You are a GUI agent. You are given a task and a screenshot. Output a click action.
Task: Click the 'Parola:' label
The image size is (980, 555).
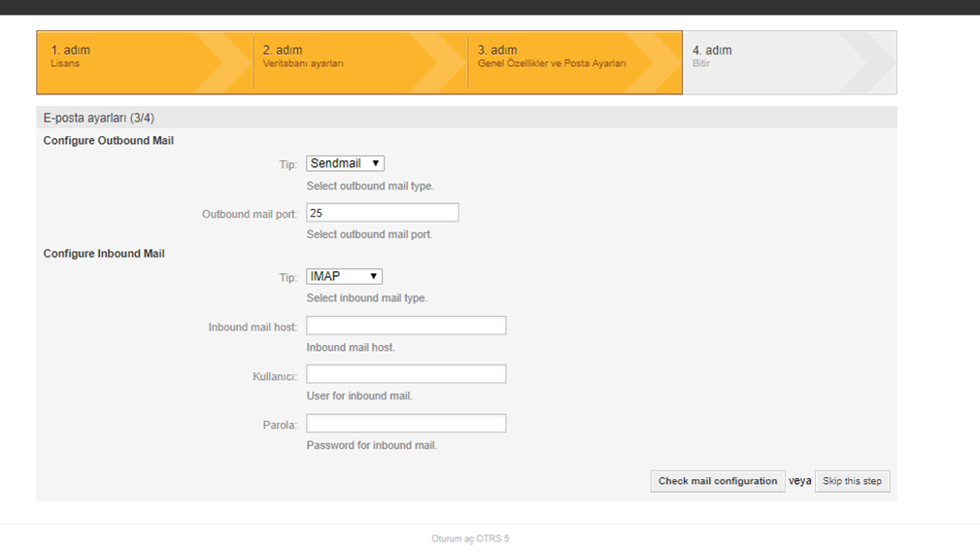[x=280, y=425]
